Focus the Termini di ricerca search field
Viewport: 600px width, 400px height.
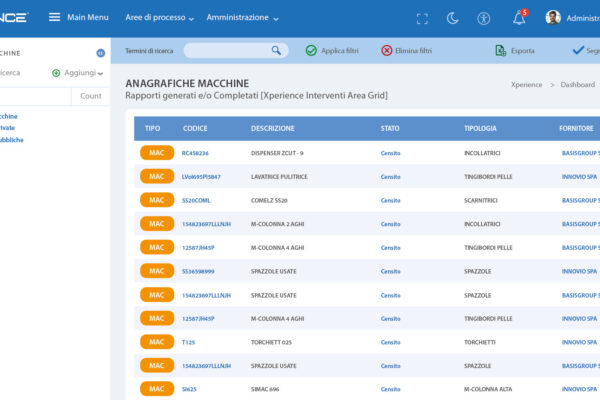226,50
